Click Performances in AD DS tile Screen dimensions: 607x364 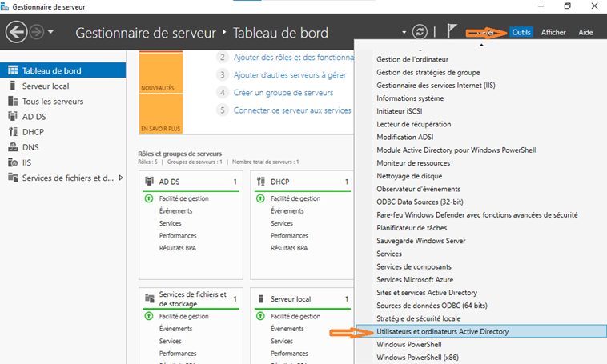[x=178, y=235]
